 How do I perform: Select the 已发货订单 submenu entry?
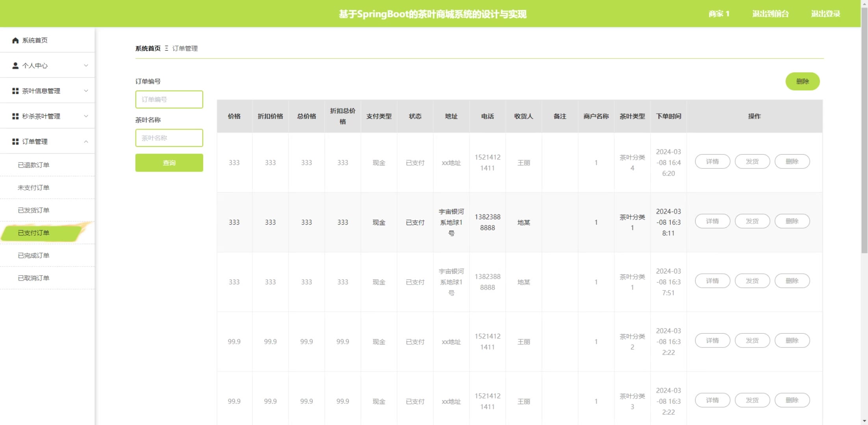(x=33, y=211)
